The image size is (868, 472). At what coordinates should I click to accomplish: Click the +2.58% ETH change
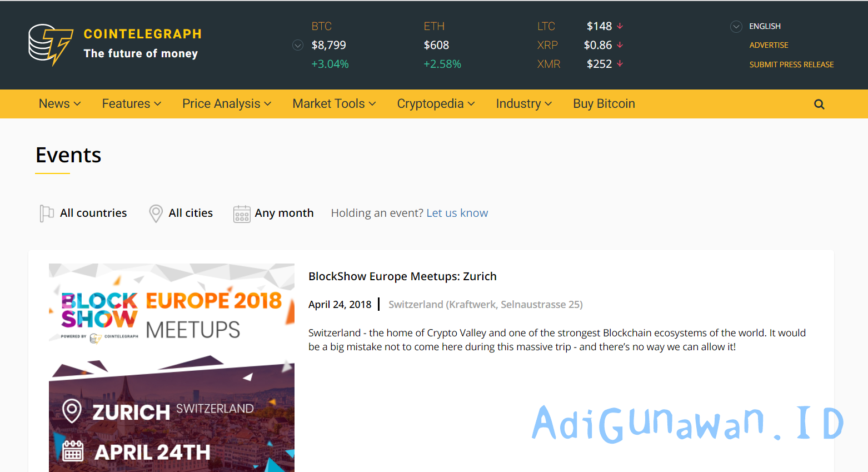tap(442, 64)
